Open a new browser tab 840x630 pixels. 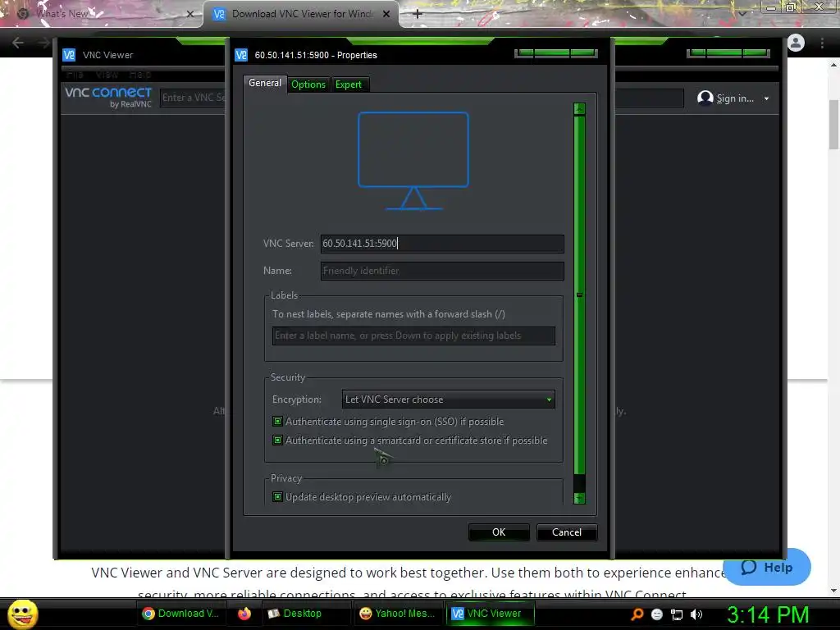point(418,14)
